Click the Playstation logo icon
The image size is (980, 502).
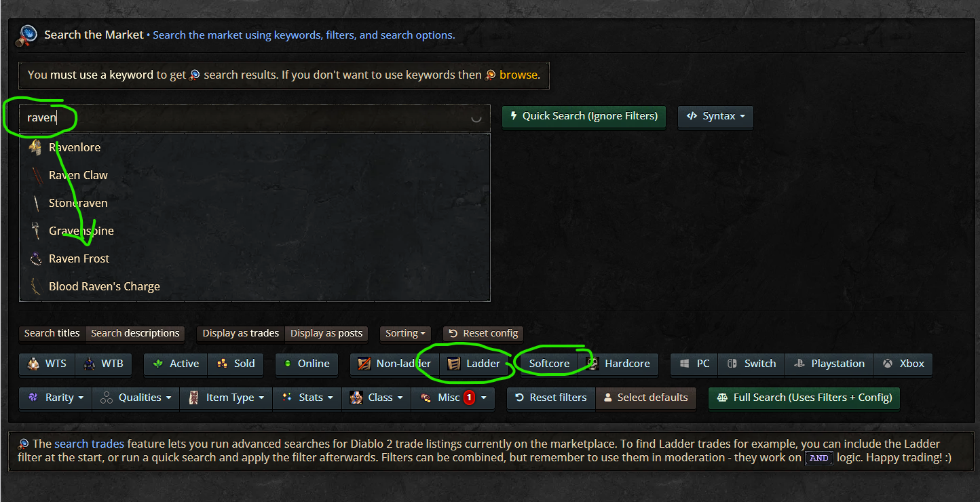pos(799,364)
